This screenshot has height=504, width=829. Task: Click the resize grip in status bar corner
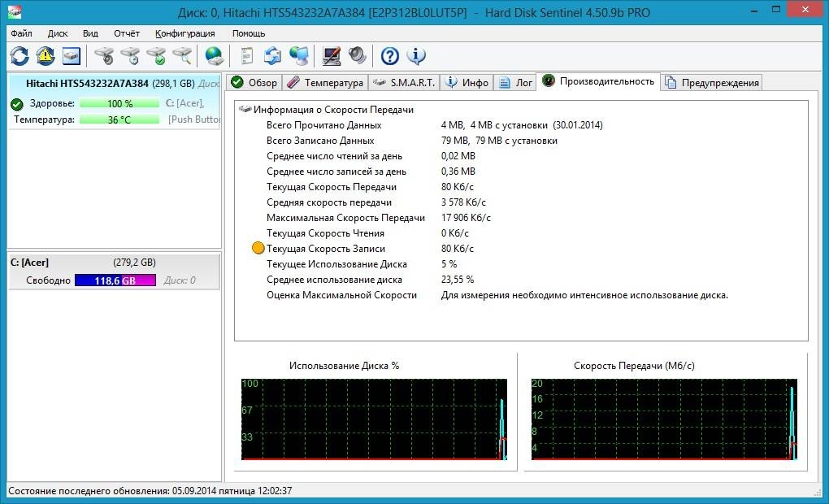coord(818,493)
